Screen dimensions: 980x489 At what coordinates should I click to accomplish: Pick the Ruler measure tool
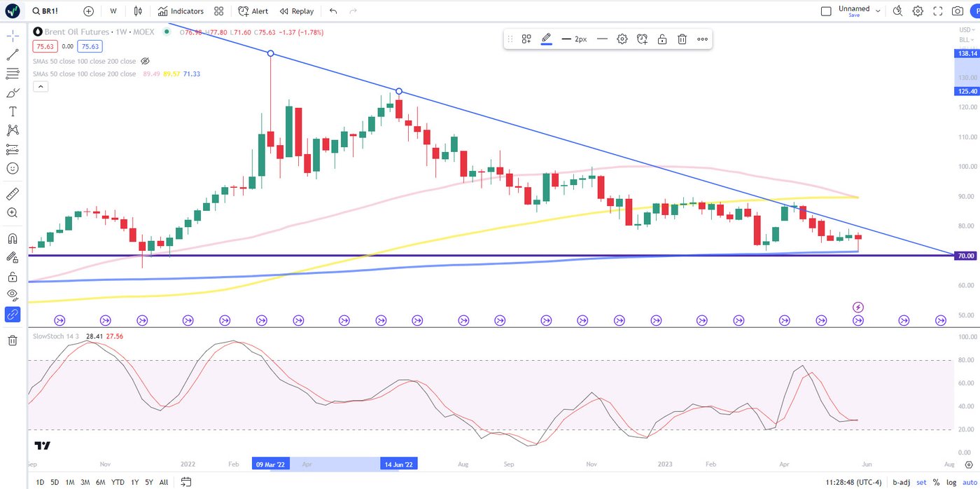point(12,194)
